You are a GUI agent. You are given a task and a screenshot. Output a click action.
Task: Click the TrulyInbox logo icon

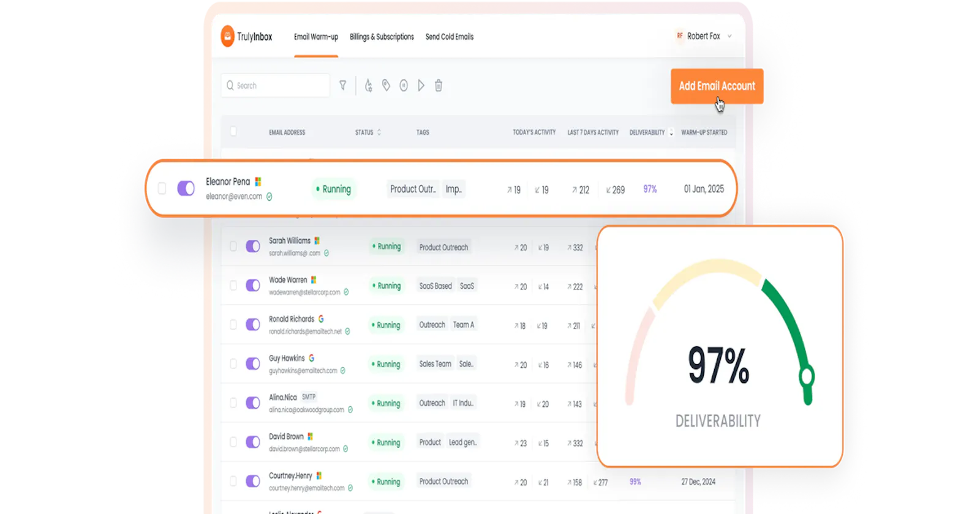227,36
